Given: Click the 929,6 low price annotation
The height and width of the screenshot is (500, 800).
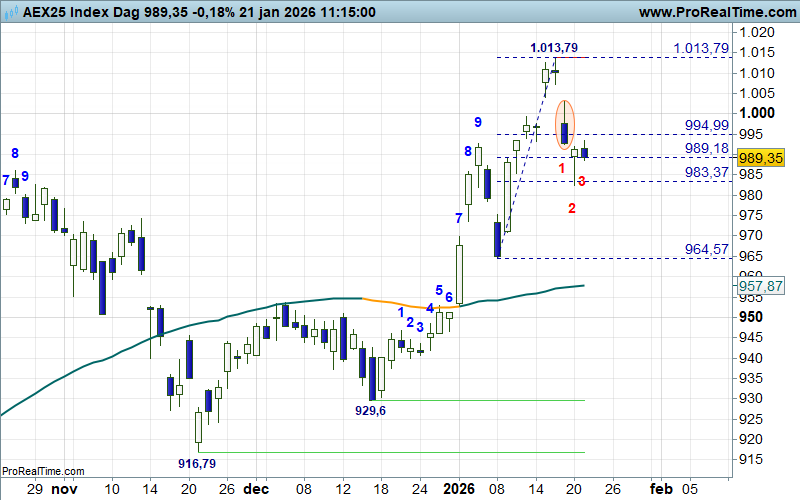Looking at the screenshot, I should point(370,411).
